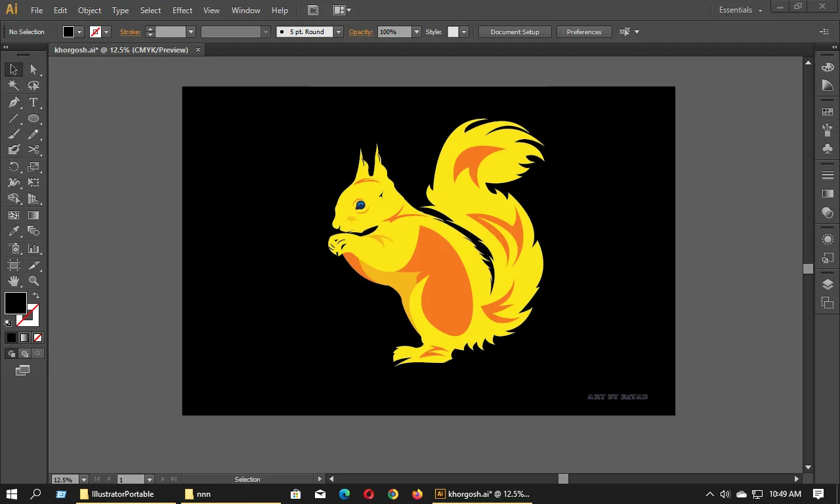Open the Window menu
The width and height of the screenshot is (840, 504).
click(x=246, y=10)
